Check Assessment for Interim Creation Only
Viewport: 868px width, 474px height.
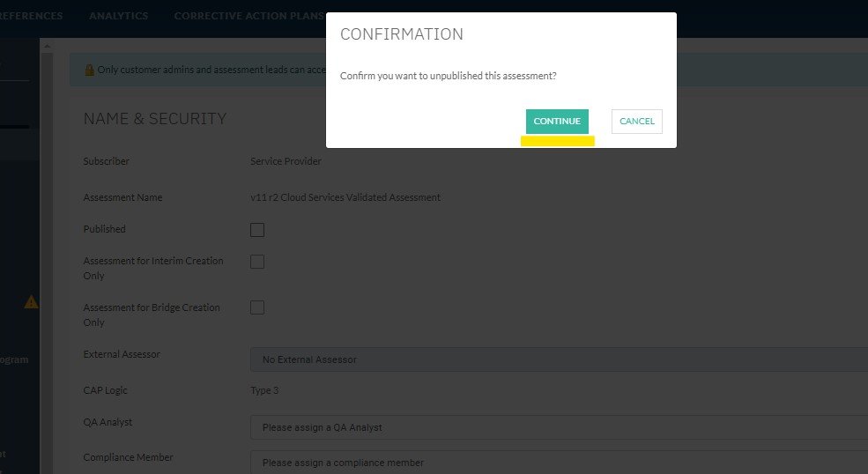[x=257, y=262]
